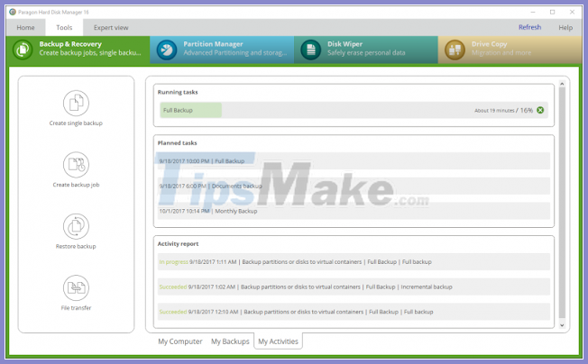Click the Restore backup label
The width and height of the screenshot is (588, 364).
(76, 246)
